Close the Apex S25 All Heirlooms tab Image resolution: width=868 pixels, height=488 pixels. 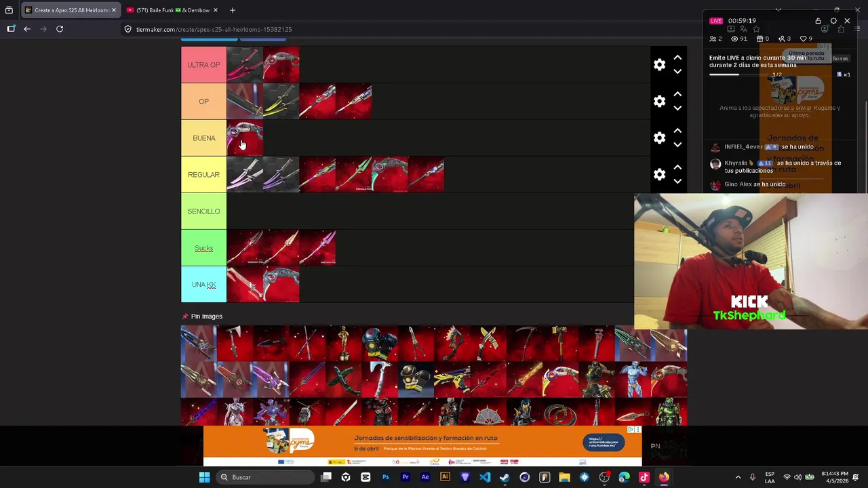[113, 10]
